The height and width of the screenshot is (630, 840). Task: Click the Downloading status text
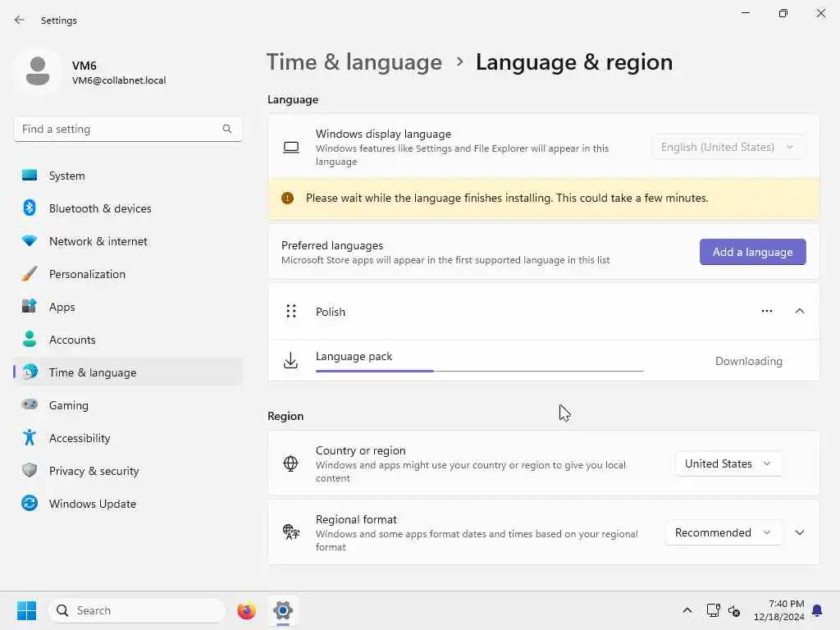pyautogui.click(x=748, y=361)
